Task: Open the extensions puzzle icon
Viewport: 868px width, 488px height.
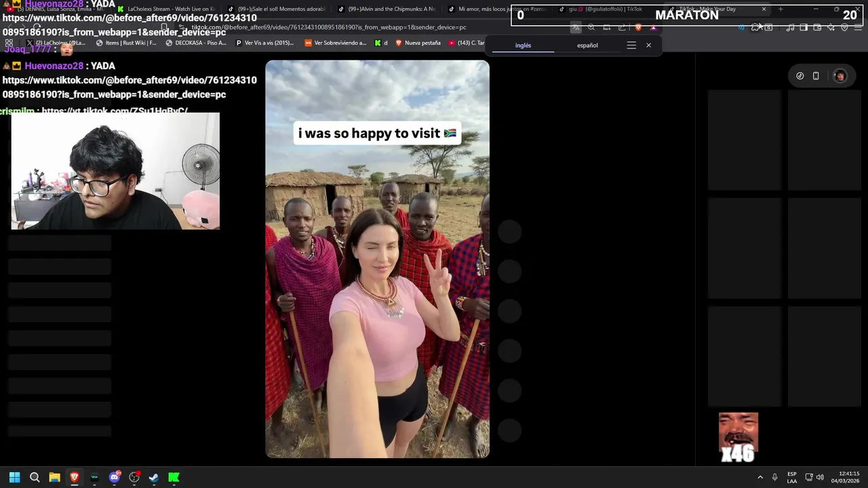Action: pos(755,28)
